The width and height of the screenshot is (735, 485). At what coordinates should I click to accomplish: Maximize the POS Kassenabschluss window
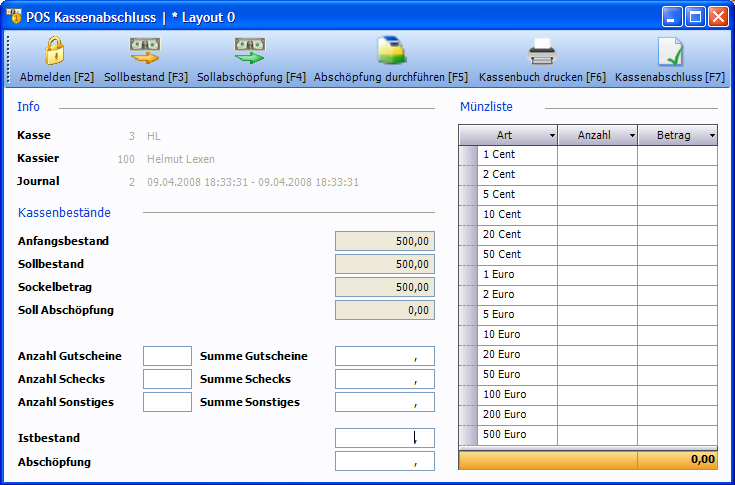(x=695, y=16)
